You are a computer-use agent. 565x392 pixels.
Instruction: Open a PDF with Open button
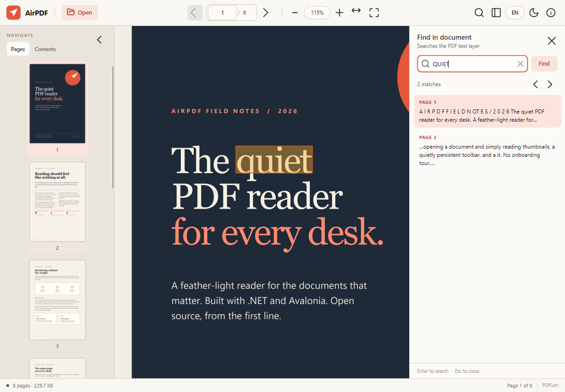pyautogui.click(x=79, y=12)
